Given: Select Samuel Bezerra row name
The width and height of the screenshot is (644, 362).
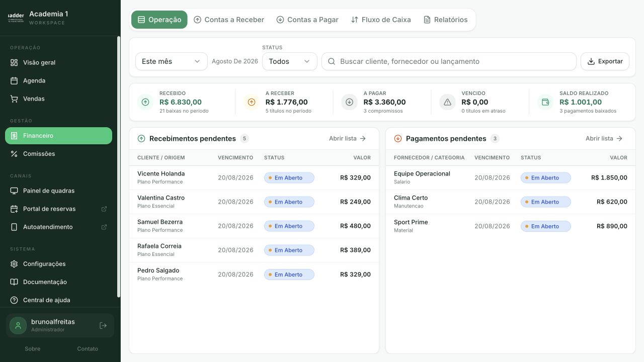Looking at the screenshot, I should (160, 222).
